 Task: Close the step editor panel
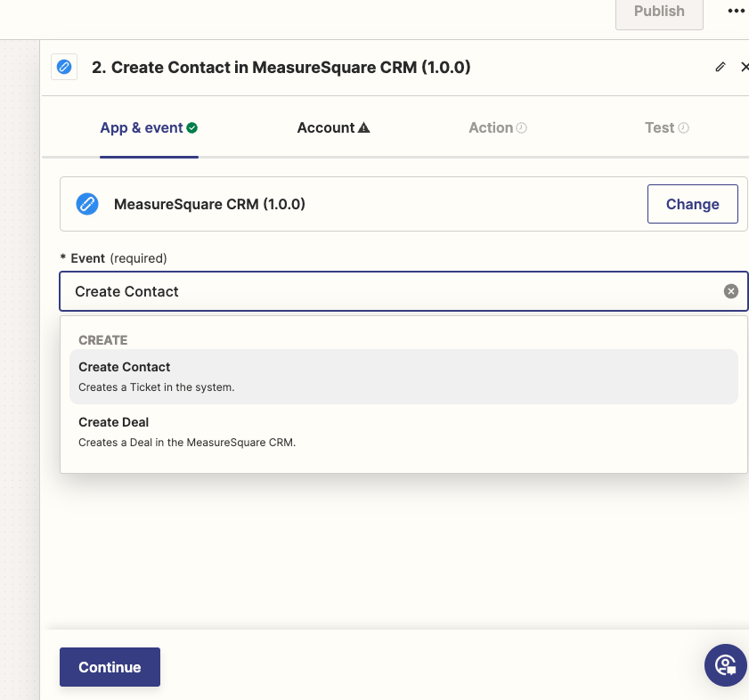745,67
